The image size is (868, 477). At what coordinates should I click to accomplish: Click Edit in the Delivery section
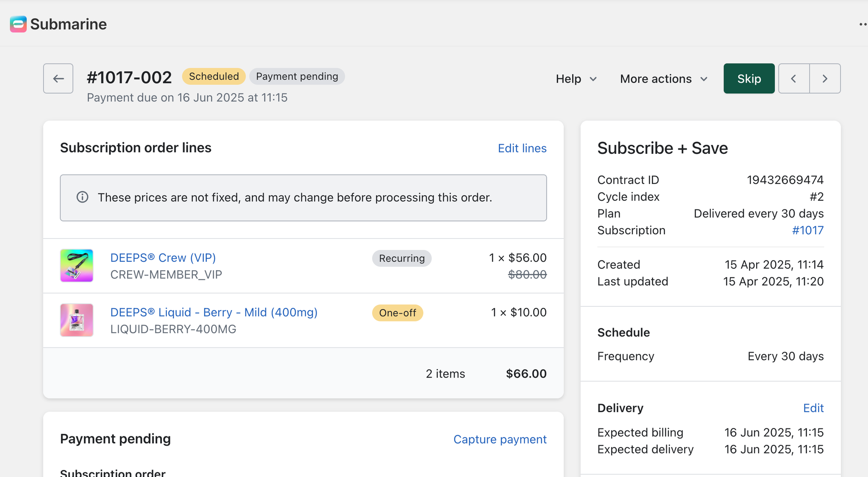click(x=813, y=408)
